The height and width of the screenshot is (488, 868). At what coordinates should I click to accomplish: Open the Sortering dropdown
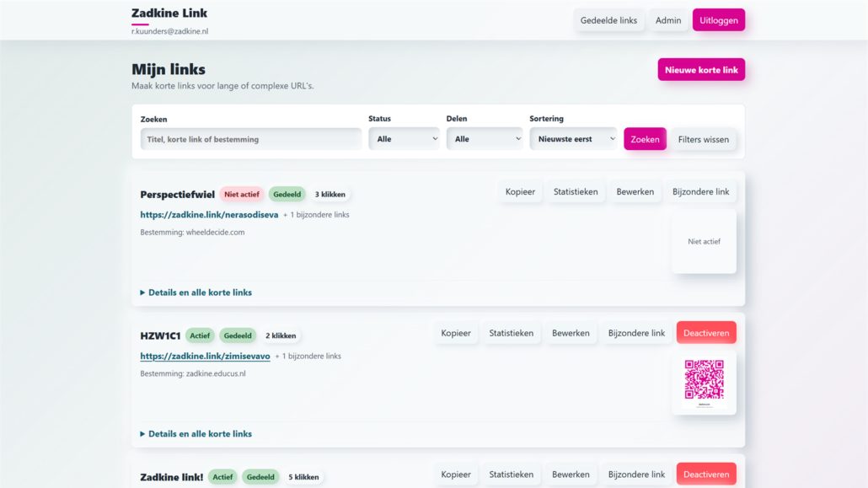(x=574, y=139)
